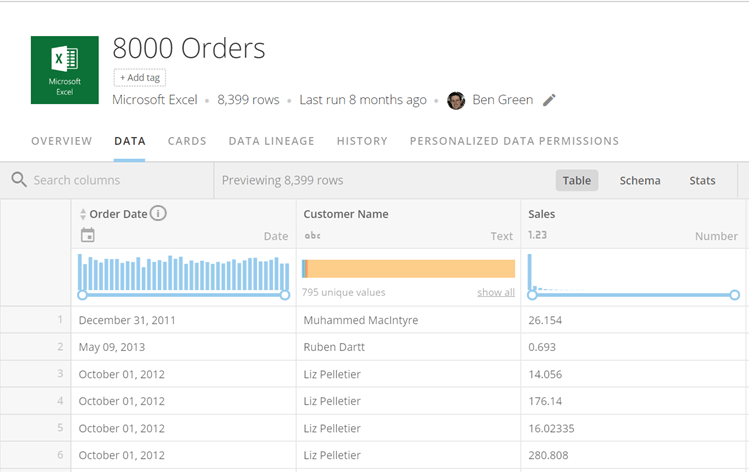Switch to Schema view
749x473 pixels.
coord(640,181)
